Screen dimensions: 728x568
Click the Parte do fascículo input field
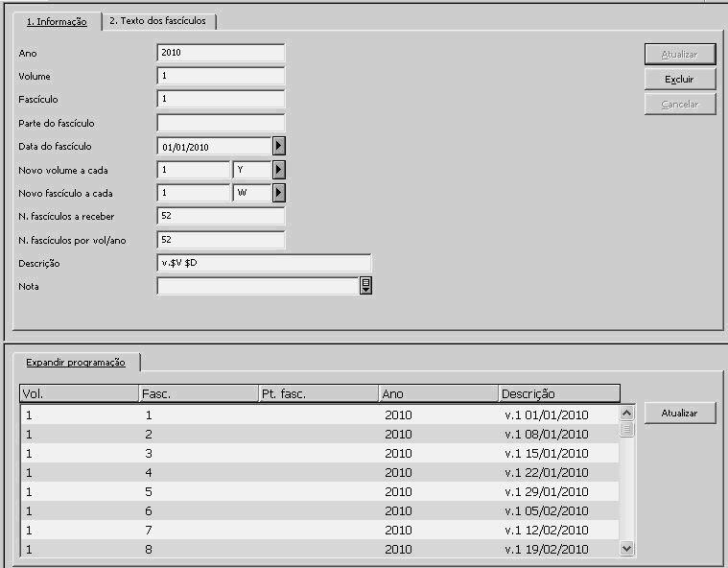(x=221, y=123)
